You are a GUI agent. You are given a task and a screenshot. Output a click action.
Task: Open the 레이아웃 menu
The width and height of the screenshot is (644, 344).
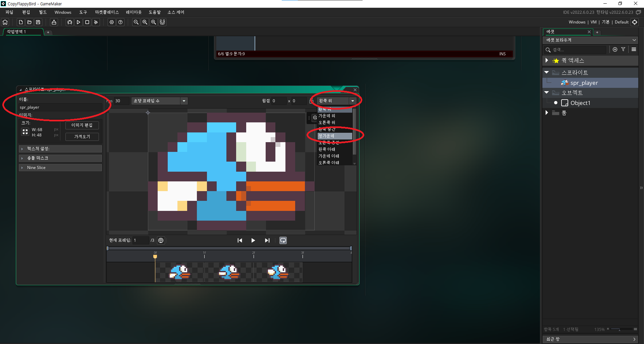coord(134,12)
